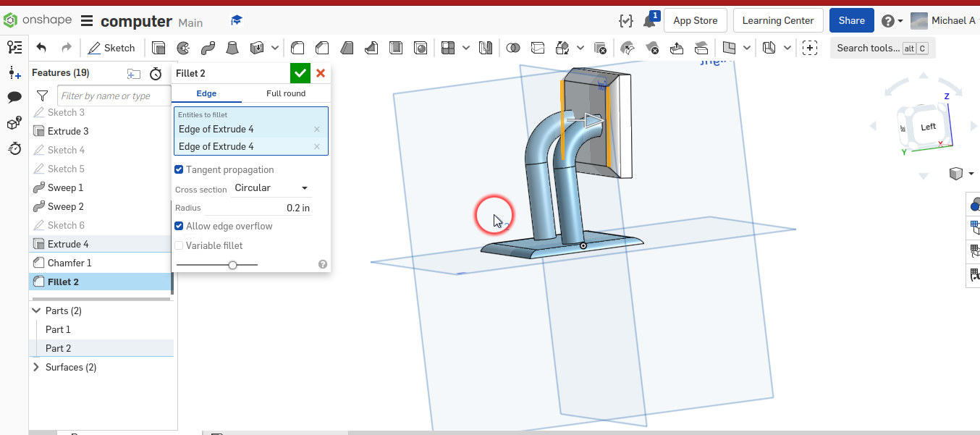This screenshot has height=435, width=980.
Task: Open the Cross section dropdown
Action: click(x=270, y=187)
